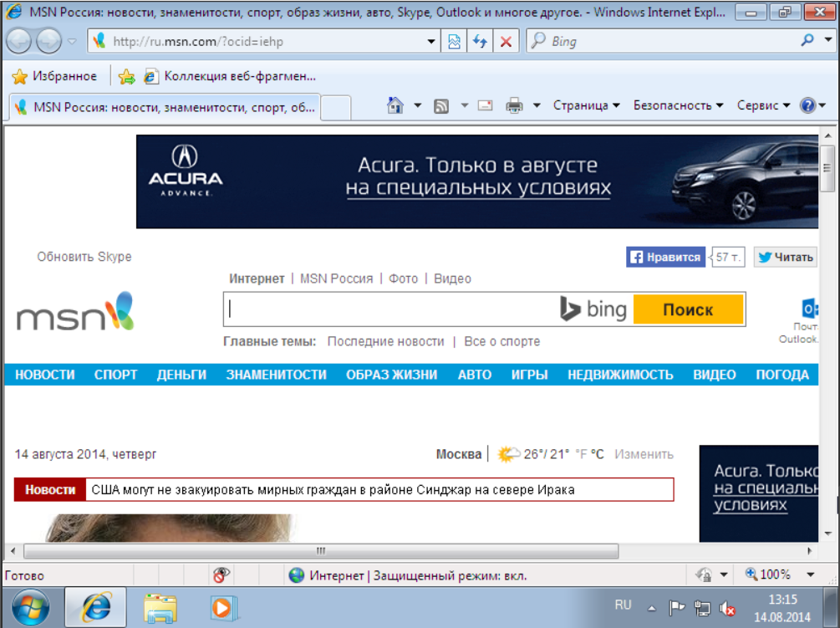Click the Twitter Читать button

[786, 258]
